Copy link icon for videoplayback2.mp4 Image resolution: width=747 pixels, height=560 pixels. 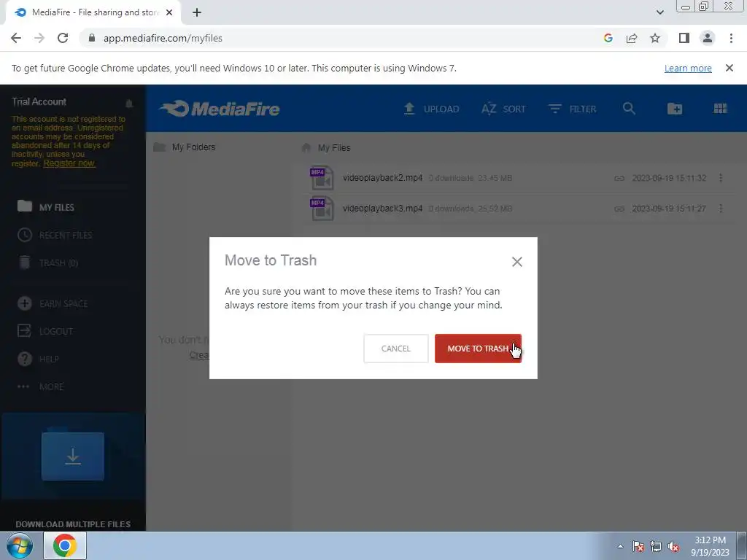coord(619,178)
